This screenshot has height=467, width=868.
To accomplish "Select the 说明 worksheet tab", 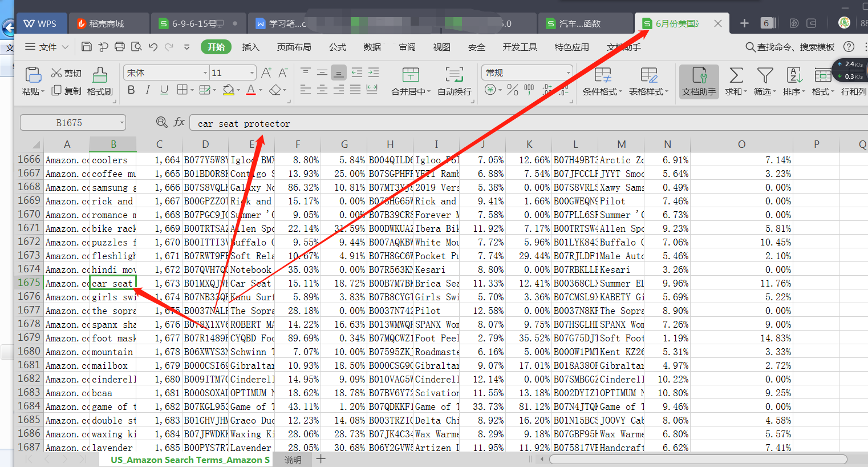I will coord(293,460).
